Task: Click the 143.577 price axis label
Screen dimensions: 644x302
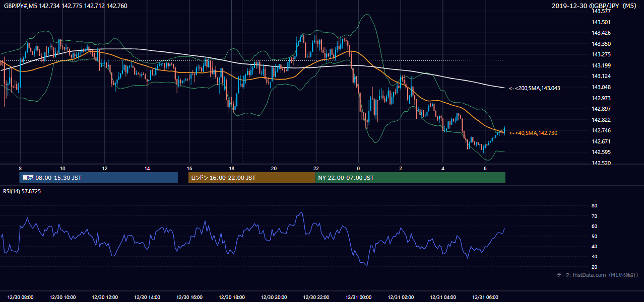Action: pyautogui.click(x=601, y=11)
